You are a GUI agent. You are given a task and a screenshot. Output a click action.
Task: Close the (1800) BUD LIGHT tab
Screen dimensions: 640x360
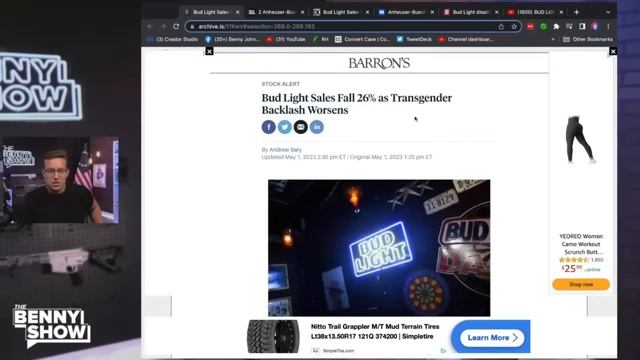(x=561, y=12)
